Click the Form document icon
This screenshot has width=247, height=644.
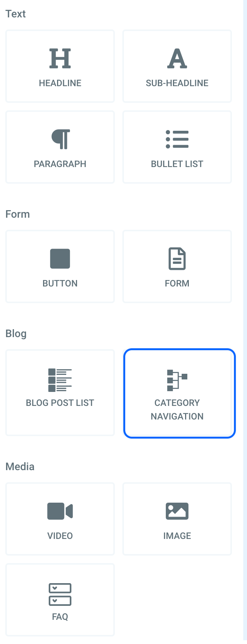click(177, 259)
